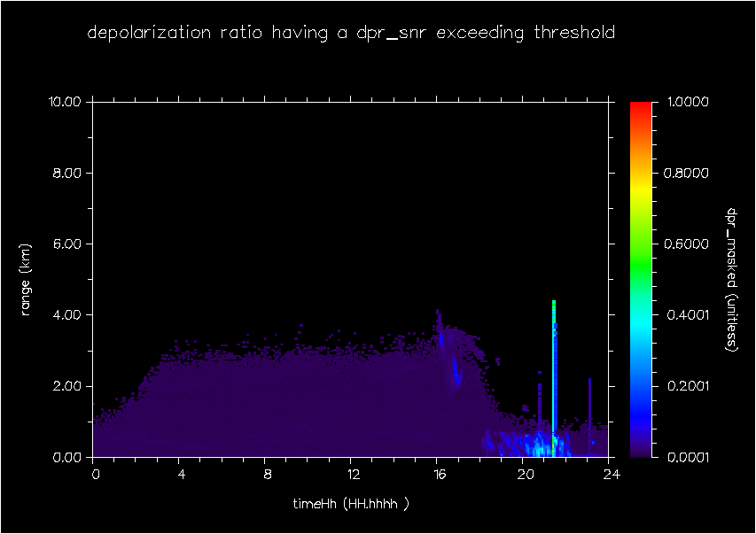Click the 2.00 y-axis tick label
The width and height of the screenshot is (756, 534).
[x=66, y=386]
